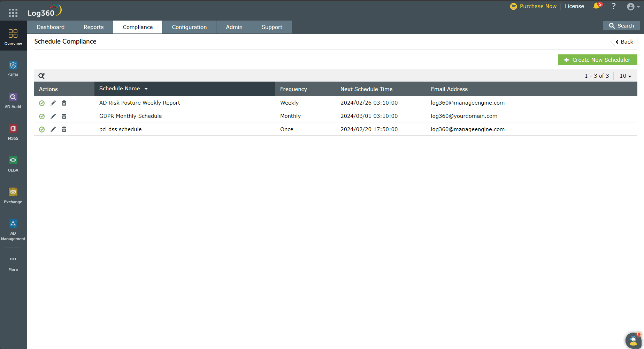The image size is (644, 349).
Task: Show More sidebar modules
Action: coord(13,264)
